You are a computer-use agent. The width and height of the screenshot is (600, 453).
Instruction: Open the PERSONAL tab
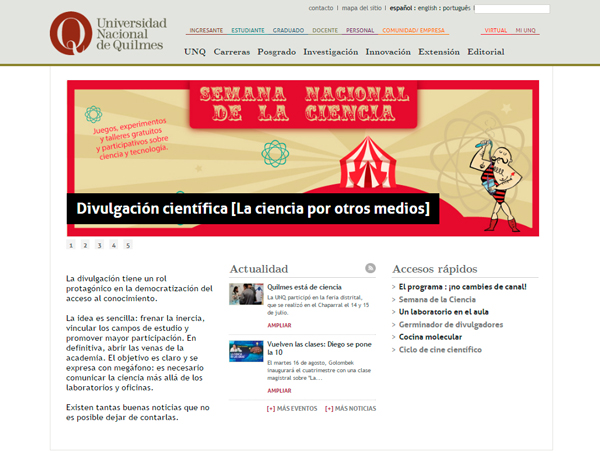[x=360, y=30]
